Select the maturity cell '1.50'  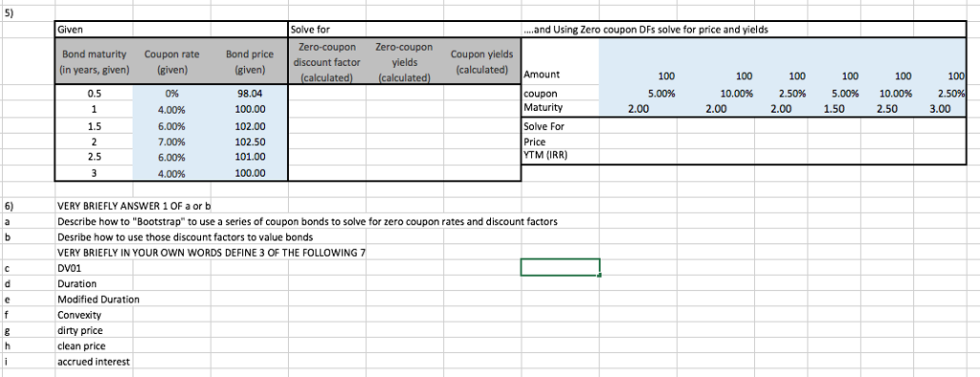click(833, 109)
